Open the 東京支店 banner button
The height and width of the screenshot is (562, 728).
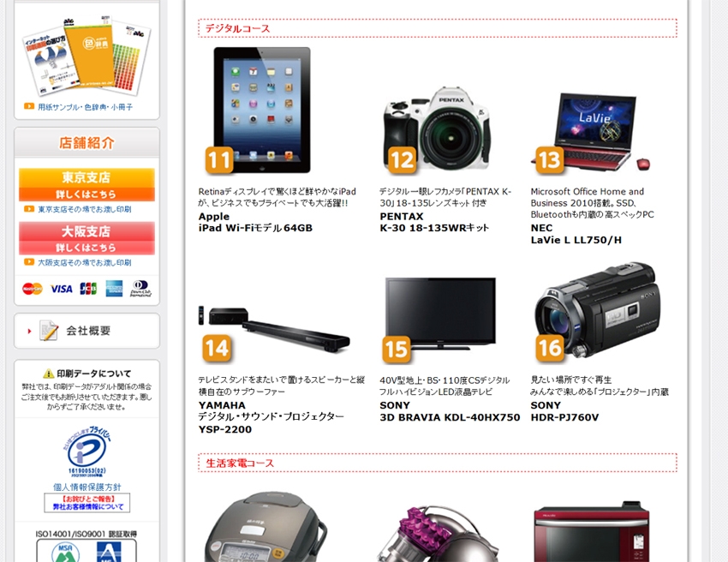tap(87, 184)
